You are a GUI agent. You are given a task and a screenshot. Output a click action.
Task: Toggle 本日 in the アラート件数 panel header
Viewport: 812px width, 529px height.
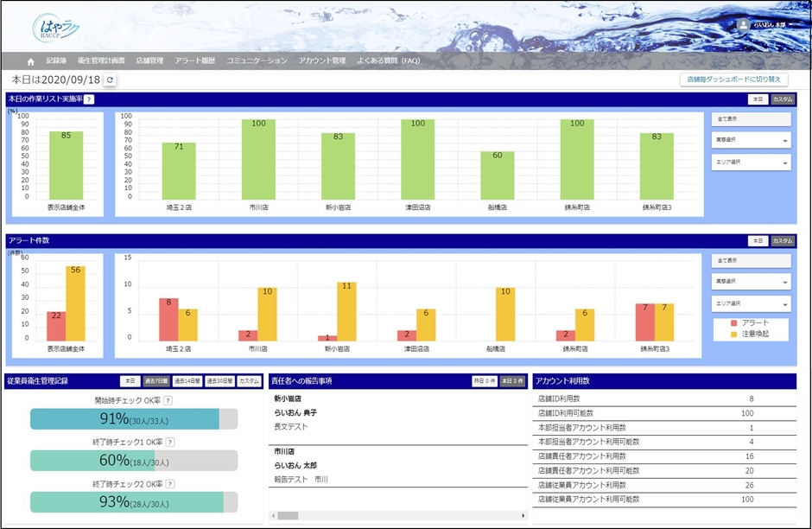click(757, 241)
